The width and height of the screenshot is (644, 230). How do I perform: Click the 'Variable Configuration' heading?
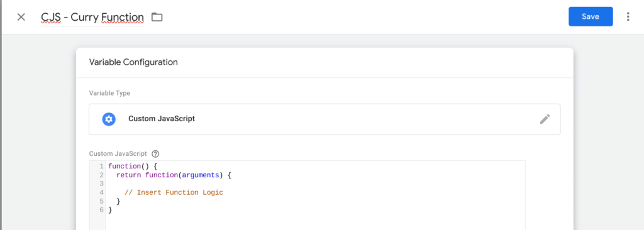point(133,62)
